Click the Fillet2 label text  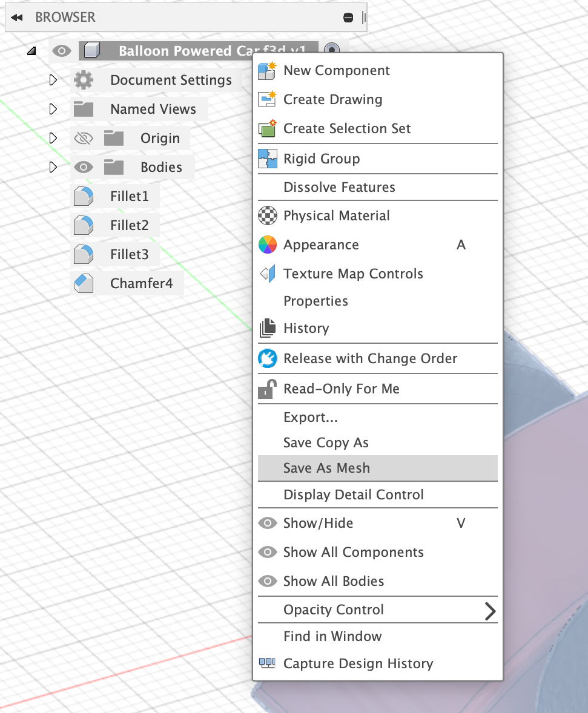click(x=129, y=226)
